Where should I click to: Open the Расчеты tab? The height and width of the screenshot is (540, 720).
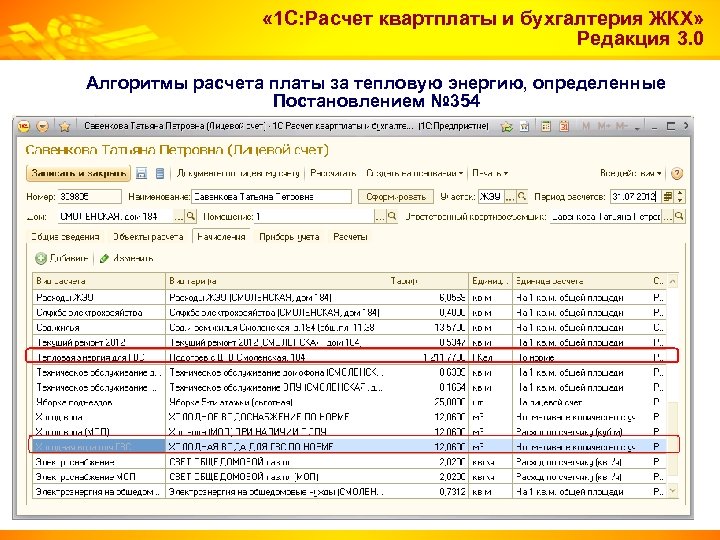click(350, 237)
